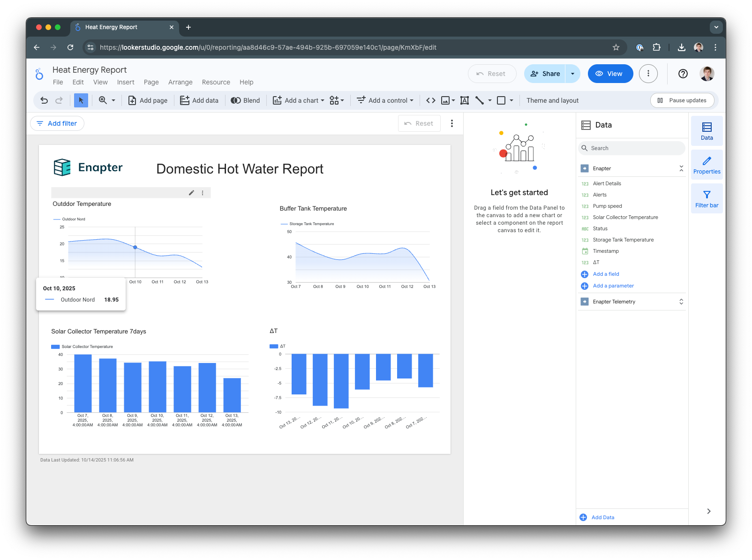
Task: Click the Add a parameter link
Action: pos(613,286)
